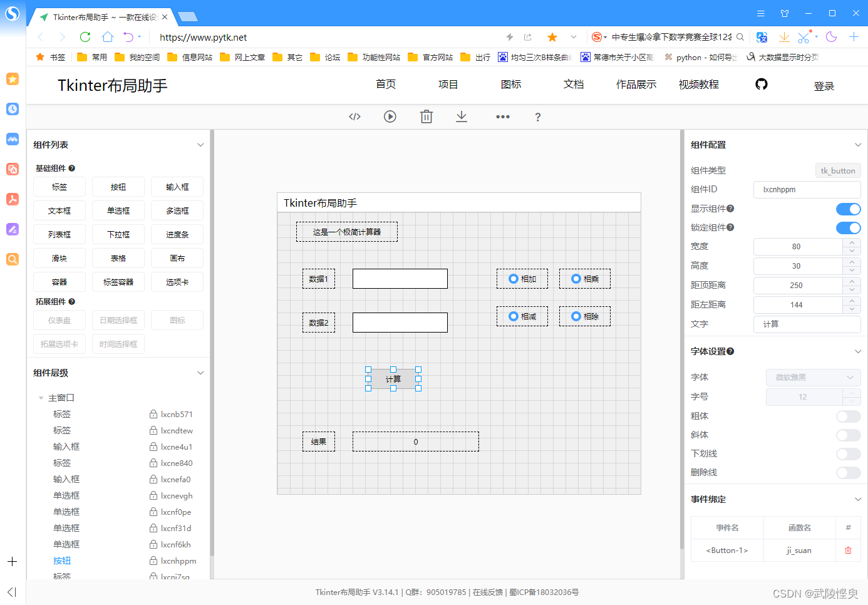Image resolution: width=868 pixels, height=605 pixels.
Task: Click the lightning speed mode icon
Action: (510, 37)
